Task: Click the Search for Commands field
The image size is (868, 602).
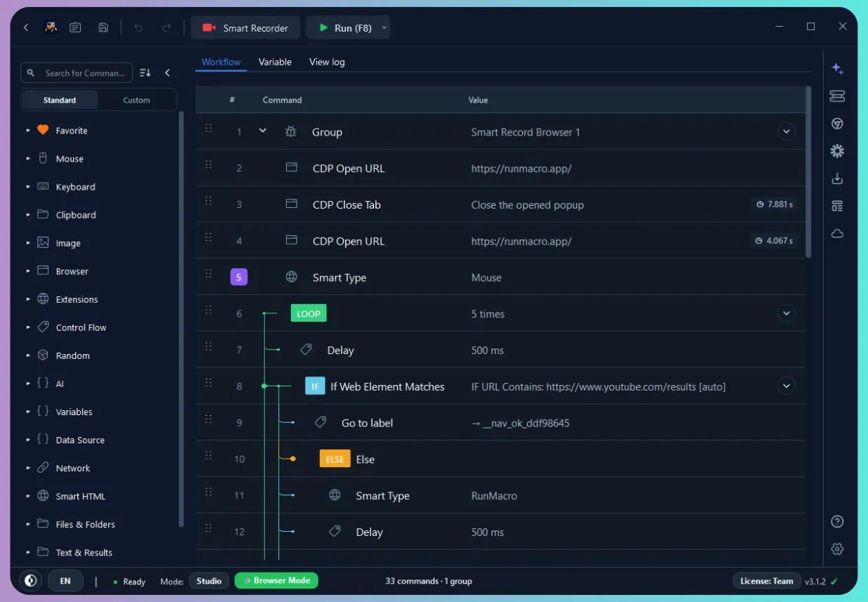Action: (77, 72)
